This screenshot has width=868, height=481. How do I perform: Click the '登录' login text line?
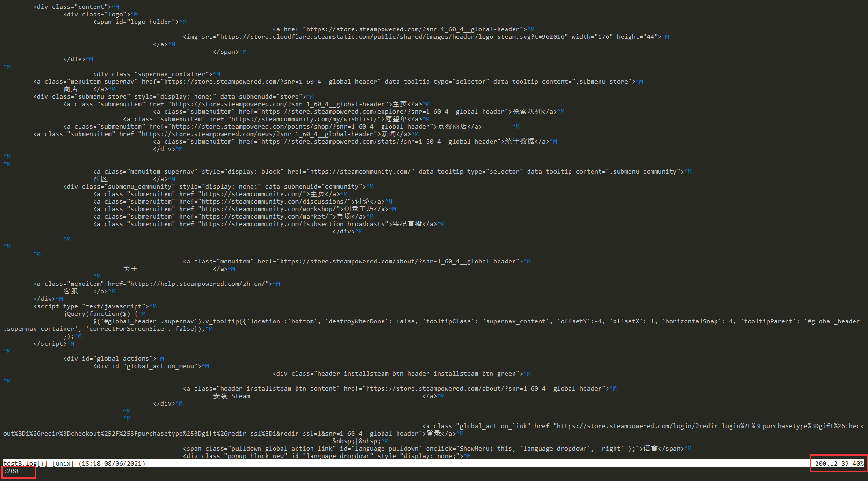click(x=434, y=433)
